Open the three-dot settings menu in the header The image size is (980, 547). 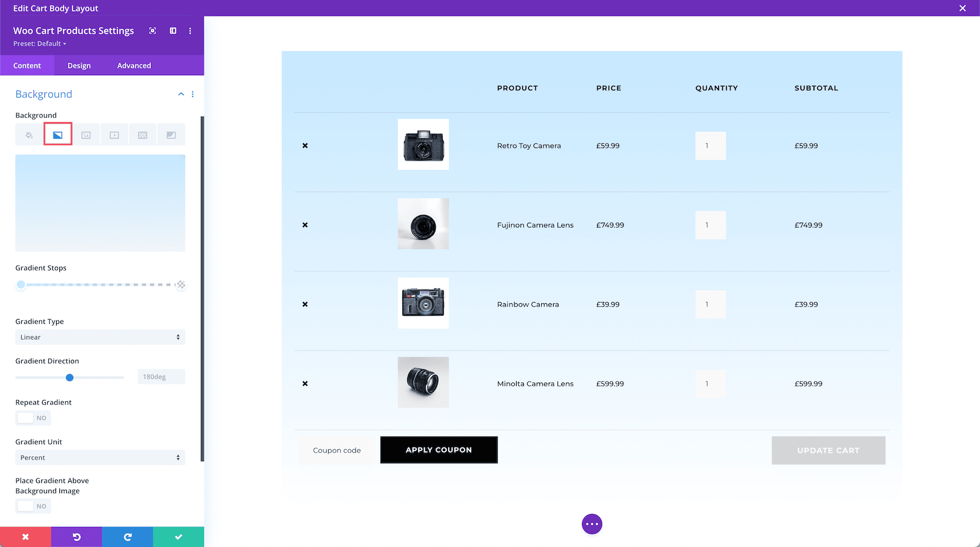tap(190, 31)
